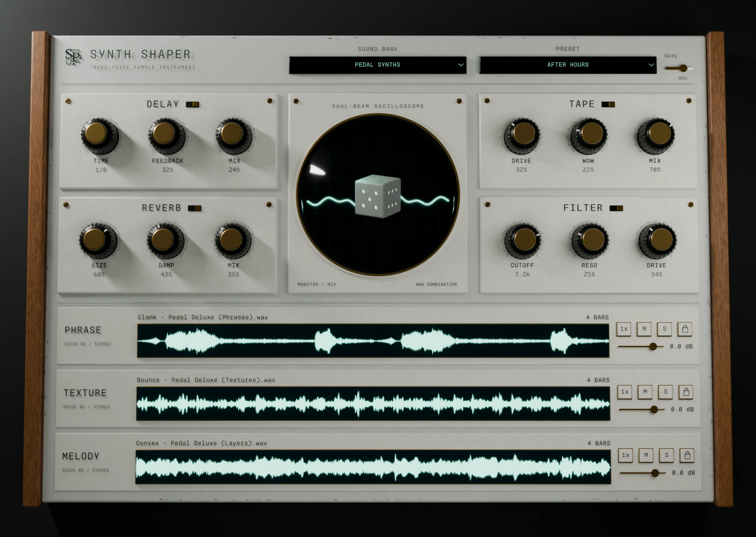
Task: Toggle the Tape effect on/off switch
Action: [608, 104]
